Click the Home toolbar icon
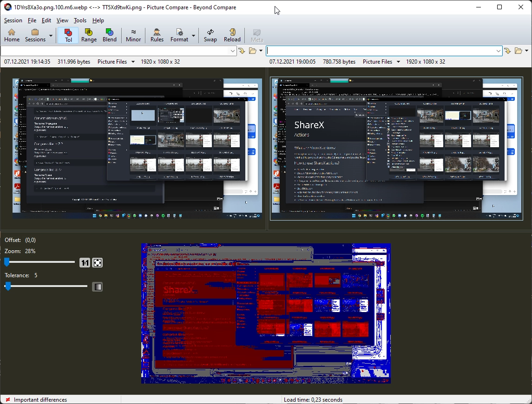 click(x=12, y=35)
